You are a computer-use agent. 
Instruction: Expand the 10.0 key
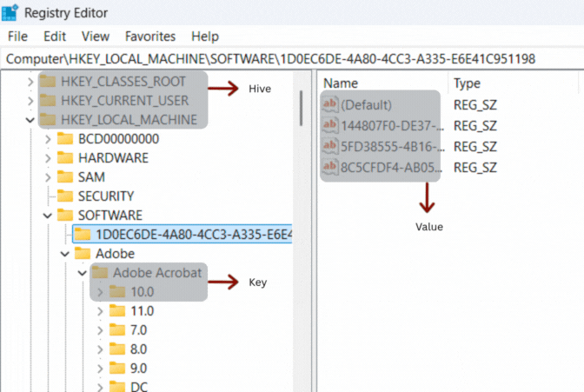(100, 292)
